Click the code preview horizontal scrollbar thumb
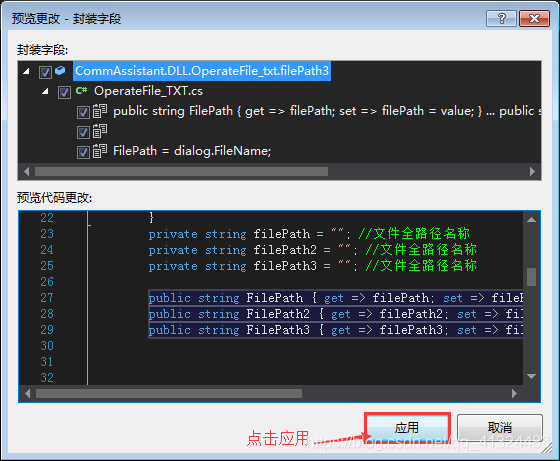The width and height of the screenshot is (560, 461). [169, 394]
